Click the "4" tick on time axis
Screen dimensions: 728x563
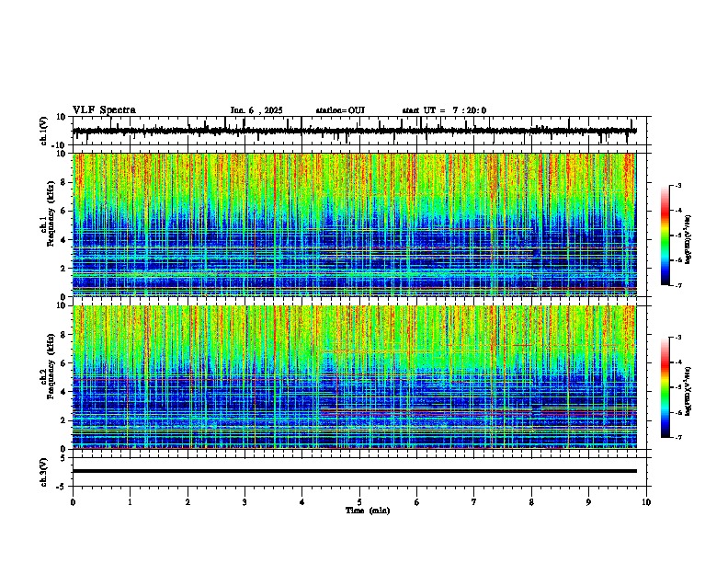302,502
